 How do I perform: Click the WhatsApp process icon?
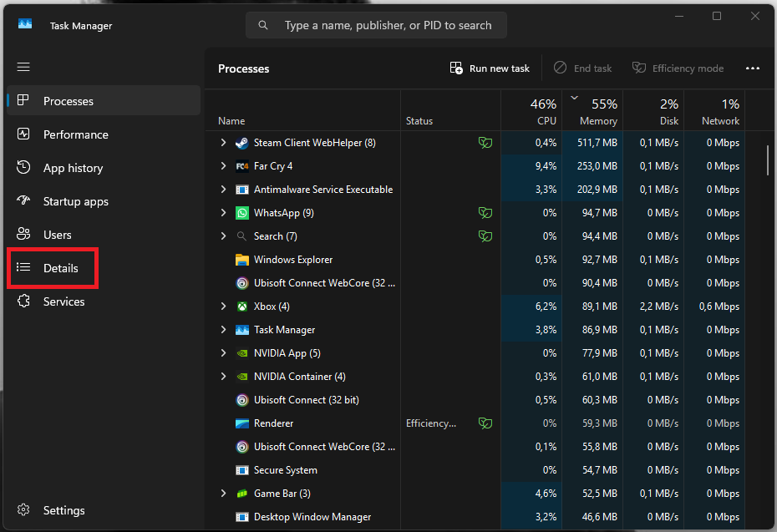coord(241,213)
